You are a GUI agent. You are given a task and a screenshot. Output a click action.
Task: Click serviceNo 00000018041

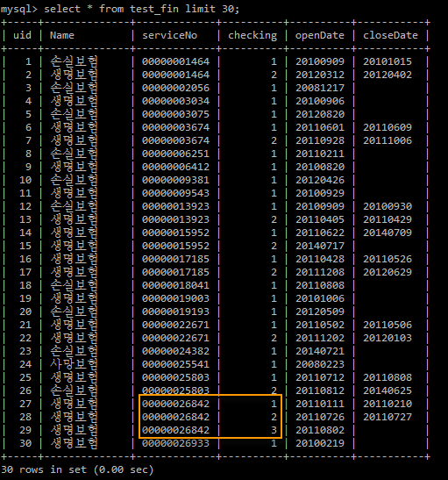(x=176, y=285)
